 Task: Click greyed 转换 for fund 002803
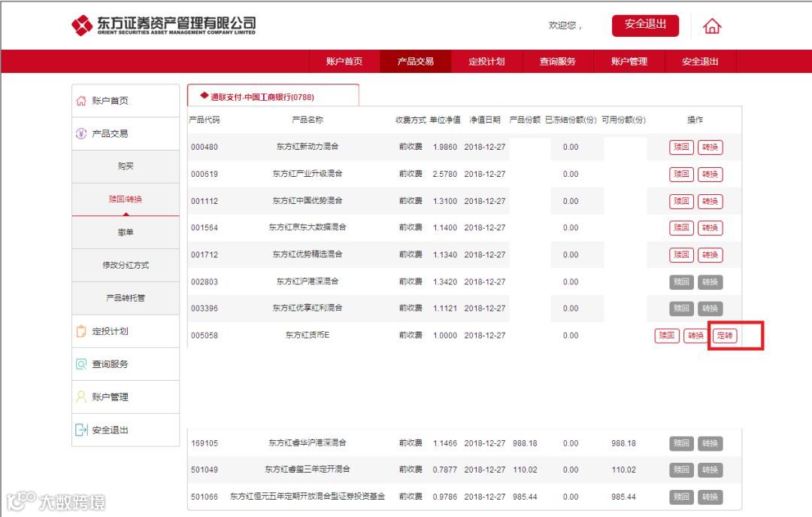(710, 282)
